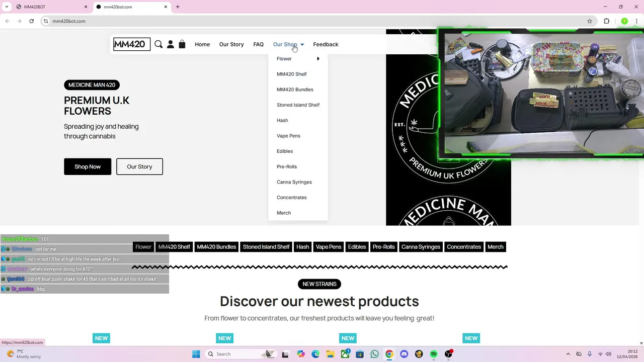644x362 pixels.
Task: Select the MM420 Shelf category tab
Action: tap(174, 247)
